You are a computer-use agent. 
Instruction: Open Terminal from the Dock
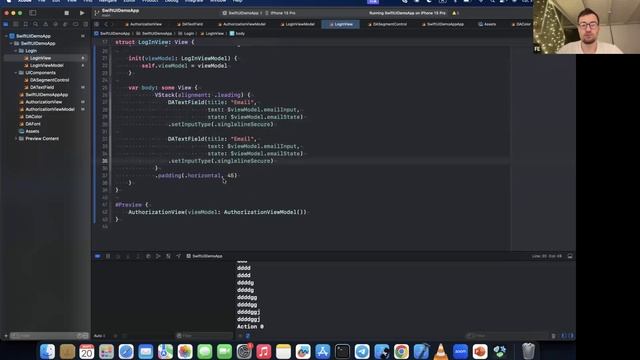[342, 351]
